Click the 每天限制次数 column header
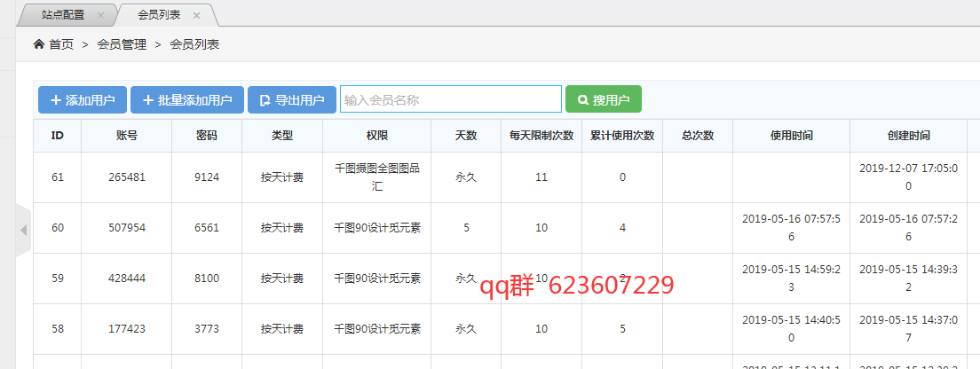Viewport: 980px width, 369px height. coord(541,136)
